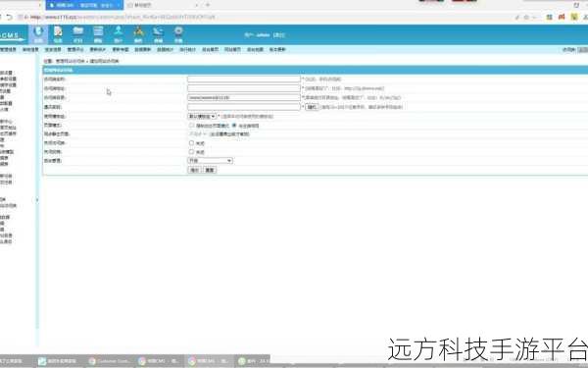This screenshot has width=588, height=368.
Task: Open the shopping cart icon in top navigation
Action: click(x=158, y=34)
